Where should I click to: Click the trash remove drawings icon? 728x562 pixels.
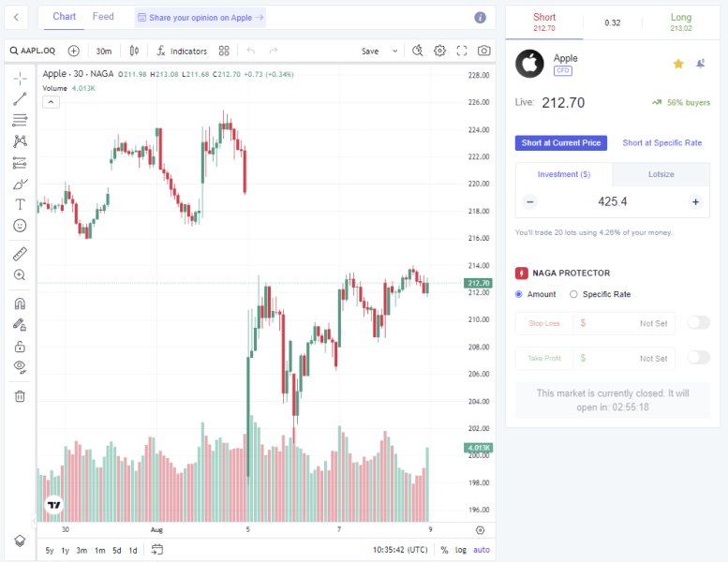20,396
